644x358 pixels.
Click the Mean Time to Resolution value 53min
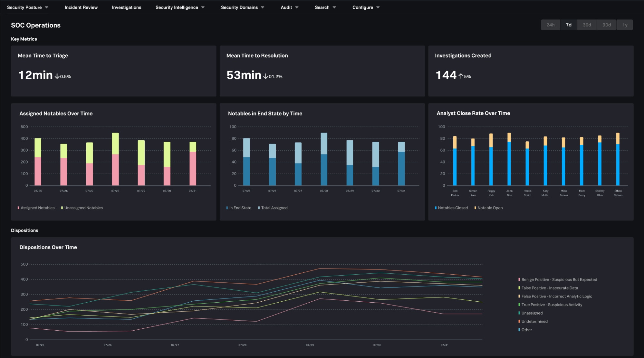(x=244, y=75)
